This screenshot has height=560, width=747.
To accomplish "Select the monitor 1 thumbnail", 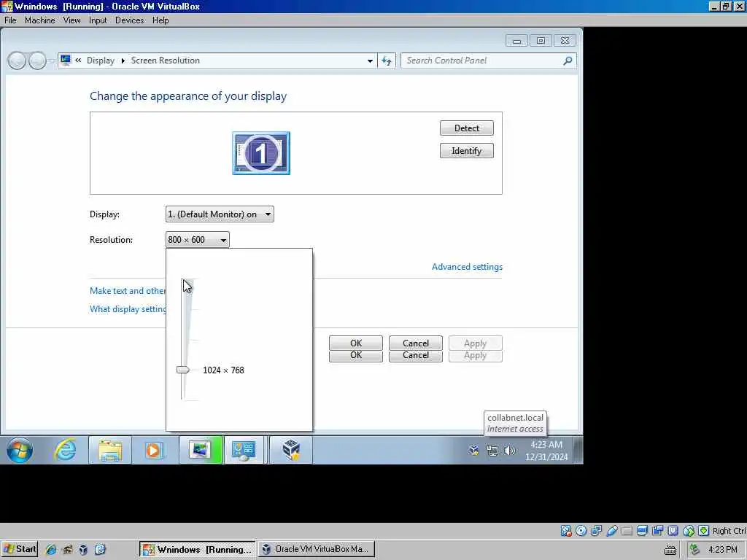I will tap(261, 153).
